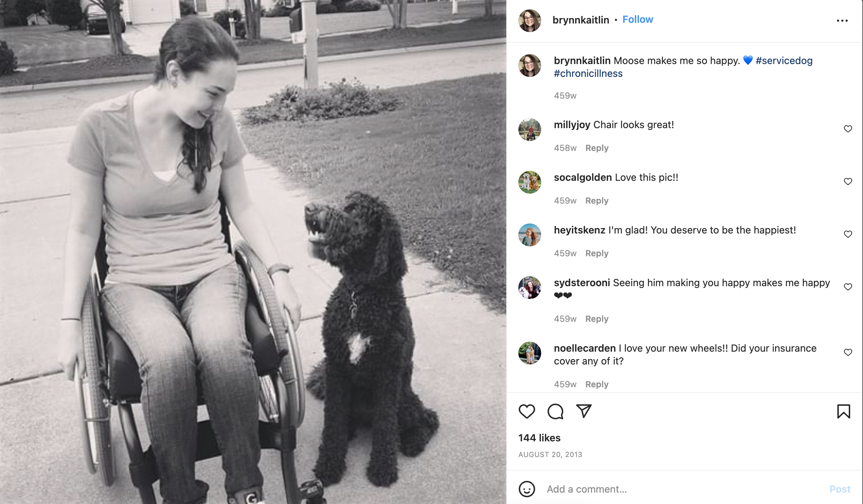Open brynnkaitlin's profile picture in header

pyautogui.click(x=530, y=21)
